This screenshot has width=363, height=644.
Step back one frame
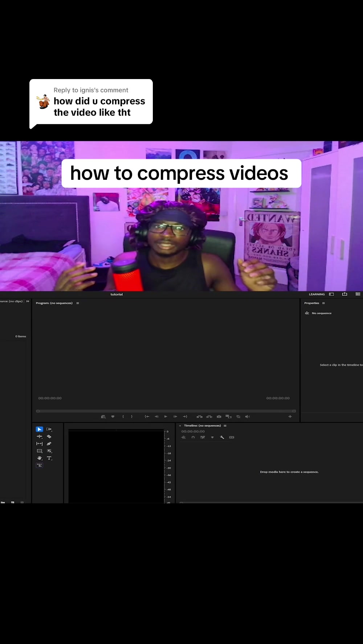(x=156, y=417)
